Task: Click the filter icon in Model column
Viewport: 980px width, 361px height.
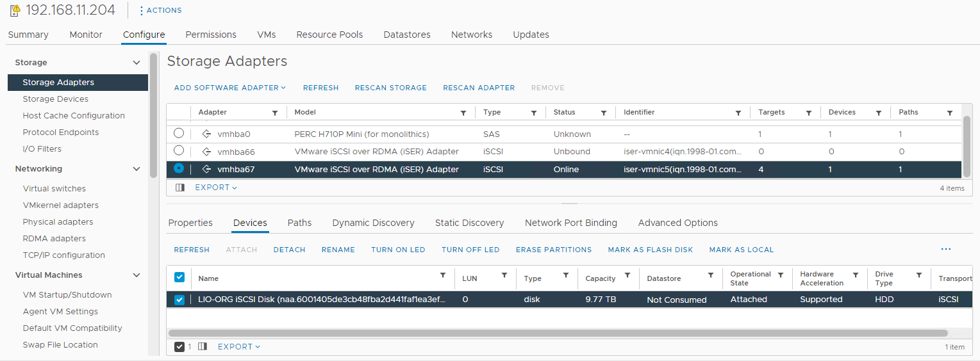Action: 463,113
